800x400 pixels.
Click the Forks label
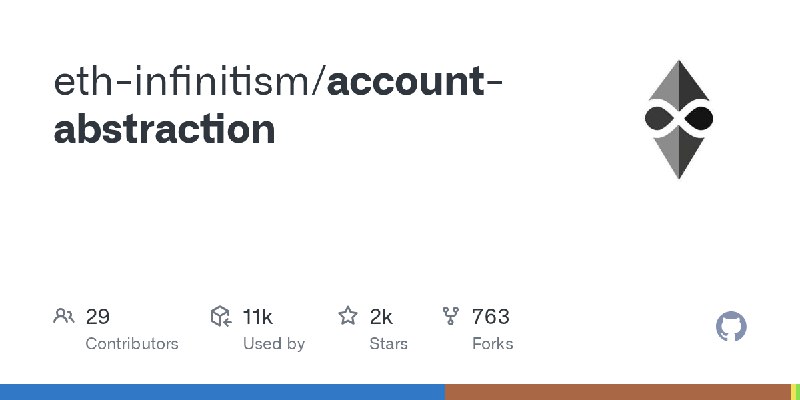point(492,343)
